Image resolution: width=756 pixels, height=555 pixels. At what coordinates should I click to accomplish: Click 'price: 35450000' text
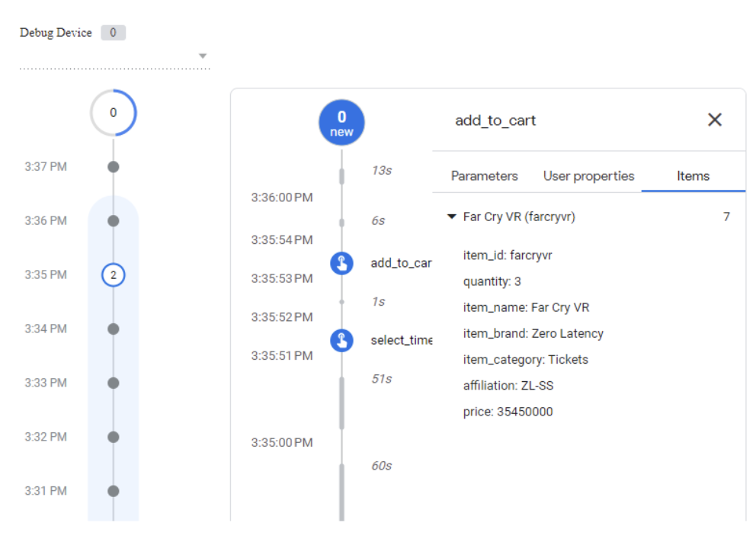point(508,412)
